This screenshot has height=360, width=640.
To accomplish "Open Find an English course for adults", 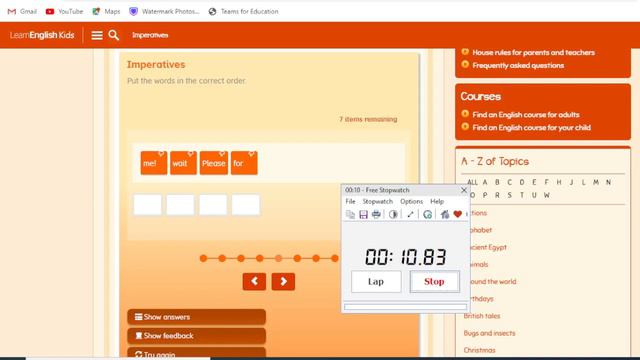I will (526, 115).
